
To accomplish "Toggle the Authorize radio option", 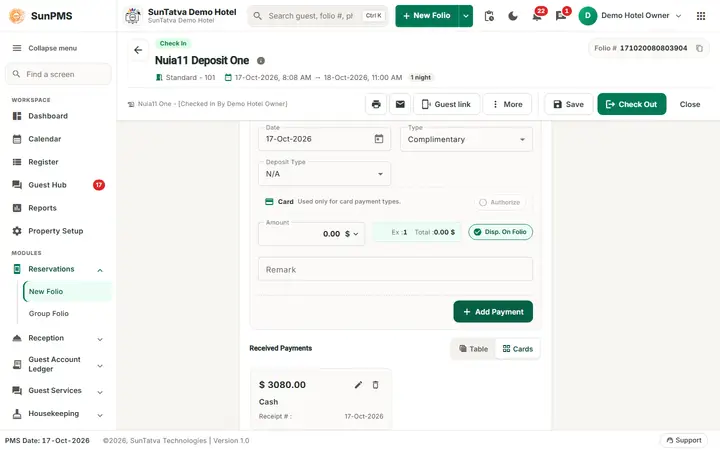I will click(x=500, y=202).
